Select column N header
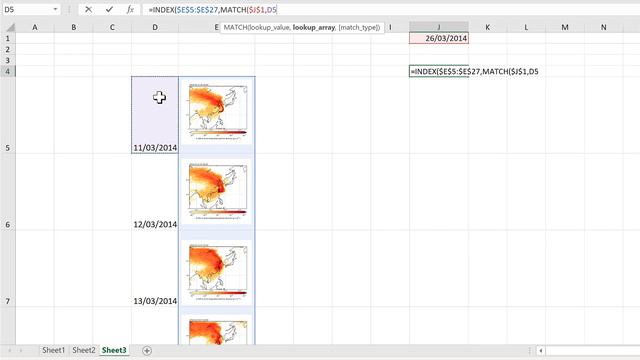This screenshot has height=360, width=640. (x=603, y=27)
